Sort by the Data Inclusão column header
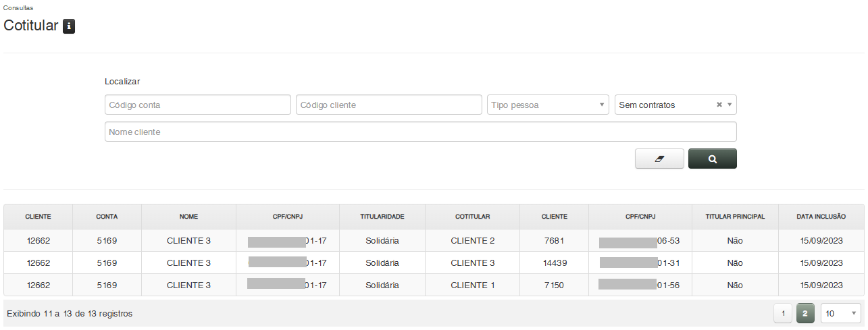Image resolution: width=868 pixels, height=330 pixels. 821,217
